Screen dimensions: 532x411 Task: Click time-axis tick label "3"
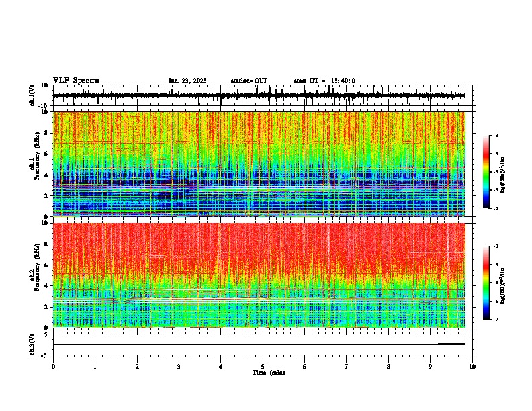[x=179, y=367]
